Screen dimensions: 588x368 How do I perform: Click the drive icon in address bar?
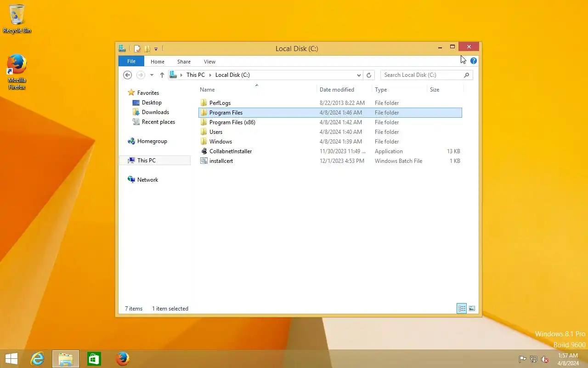[x=173, y=75]
